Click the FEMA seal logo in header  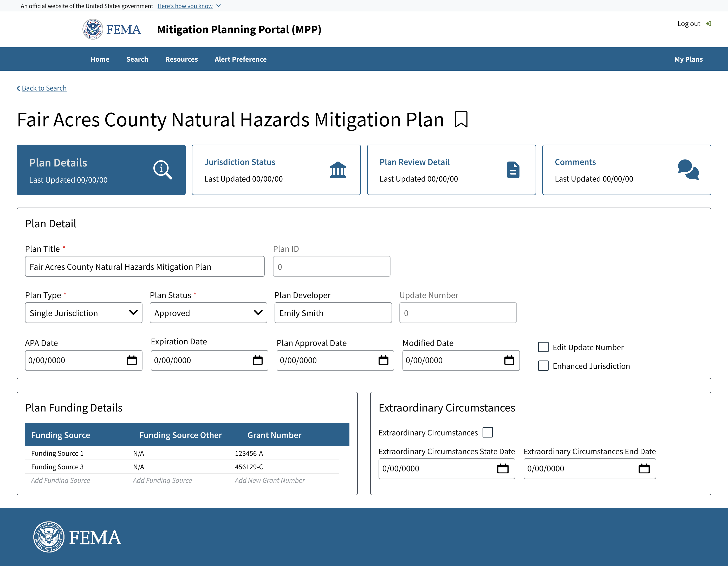click(x=93, y=29)
